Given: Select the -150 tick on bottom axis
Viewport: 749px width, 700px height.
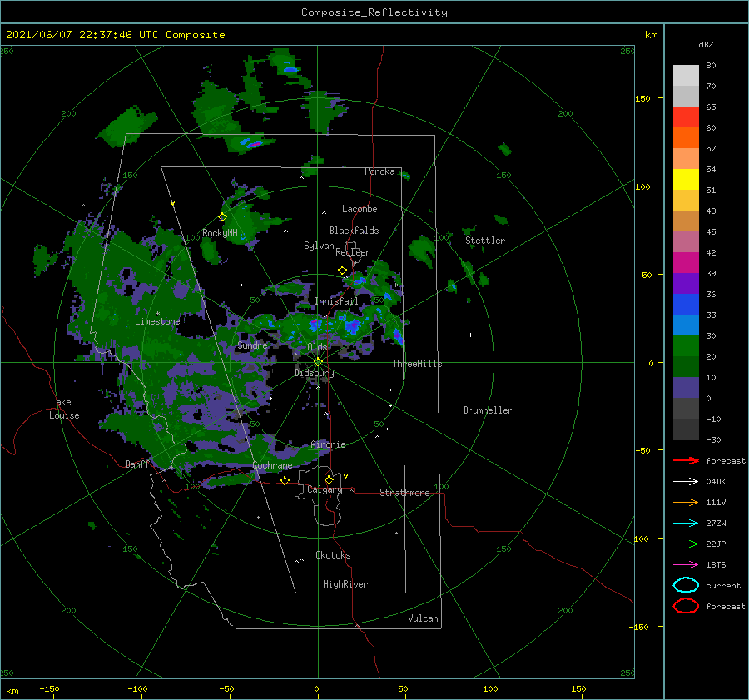Looking at the screenshot, I should [49, 688].
